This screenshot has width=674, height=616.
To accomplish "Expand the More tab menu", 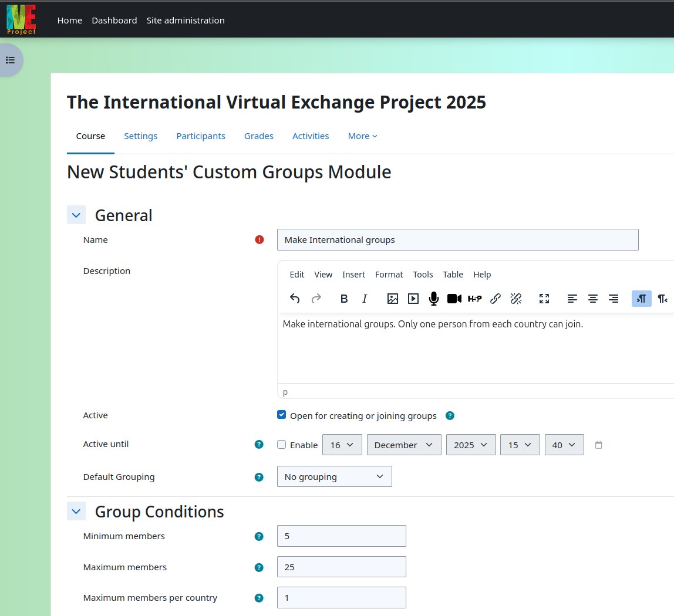I will (362, 136).
